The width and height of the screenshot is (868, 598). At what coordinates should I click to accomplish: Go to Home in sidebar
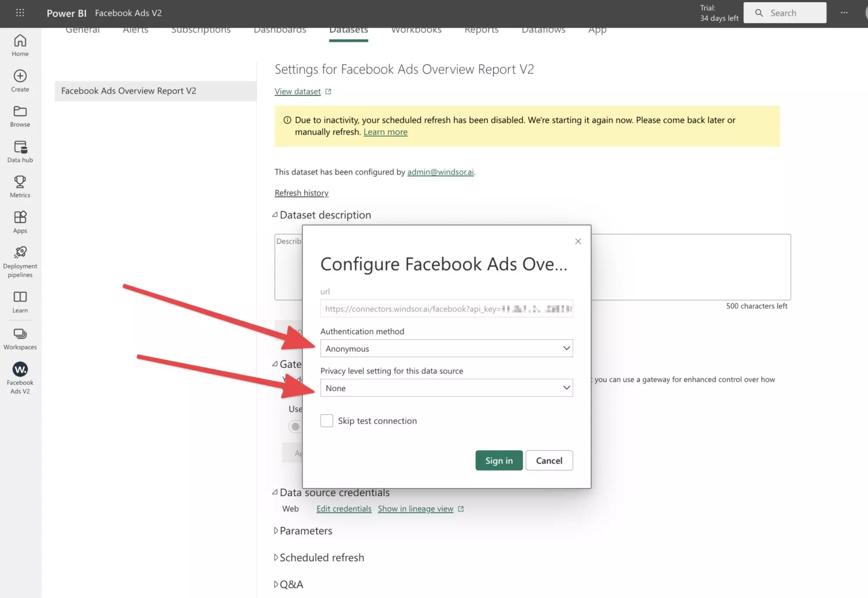pos(20,46)
